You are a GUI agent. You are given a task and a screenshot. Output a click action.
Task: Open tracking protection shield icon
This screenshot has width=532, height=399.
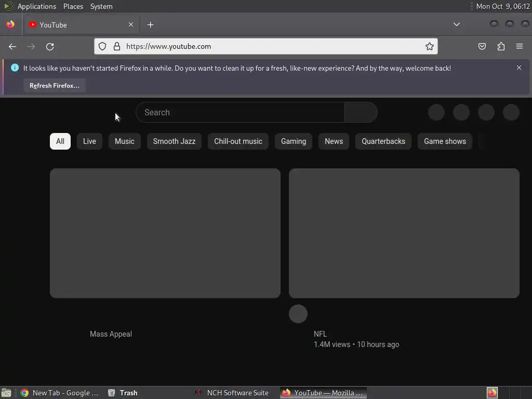[102, 46]
